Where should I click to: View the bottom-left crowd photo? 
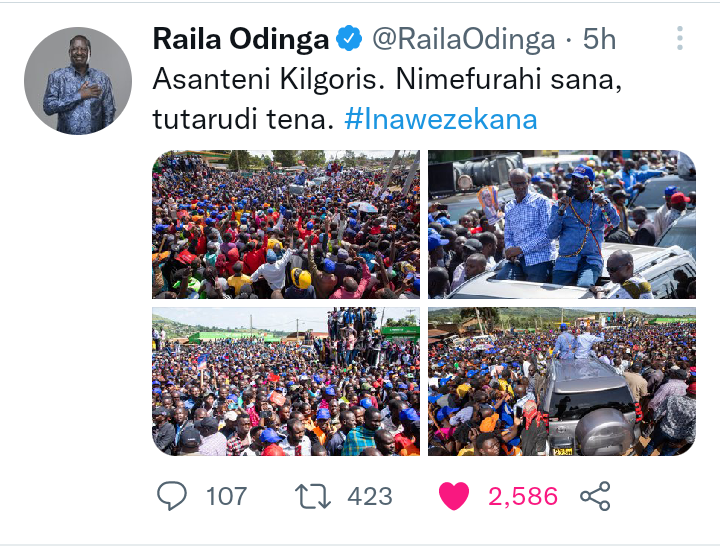pos(286,382)
